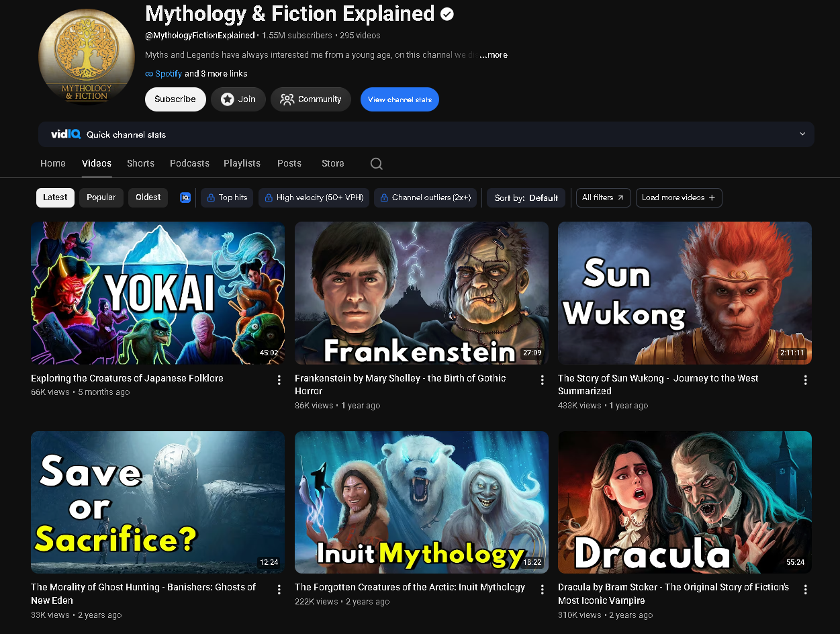This screenshot has width=840, height=634.
Task: Switch to the Home tab
Action: 53,163
